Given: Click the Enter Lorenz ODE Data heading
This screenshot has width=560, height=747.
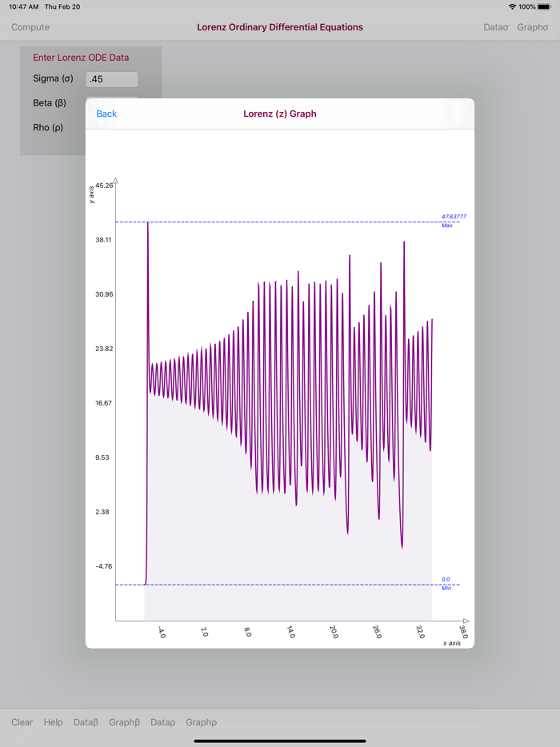Looking at the screenshot, I should pyautogui.click(x=81, y=58).
